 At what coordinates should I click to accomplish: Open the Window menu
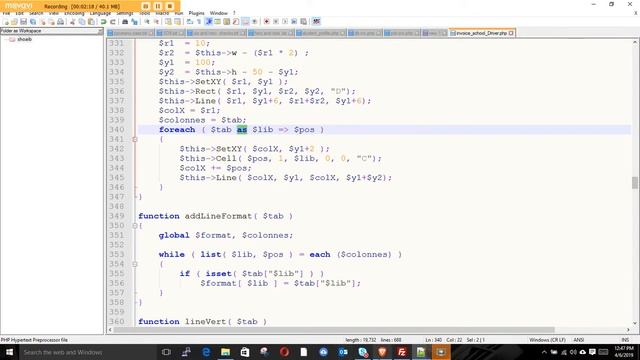click(218, 13)
